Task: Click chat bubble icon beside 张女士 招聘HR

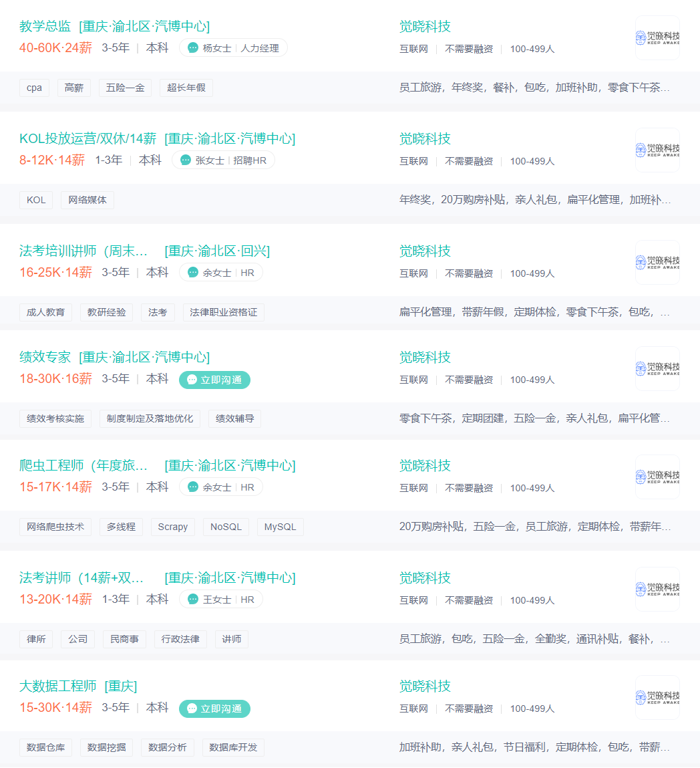Action: click(186, 160)
